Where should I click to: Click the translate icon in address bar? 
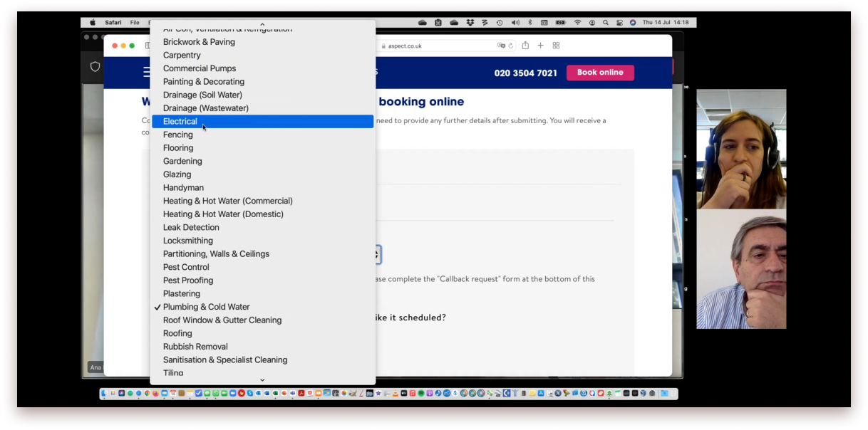point(501,46)
